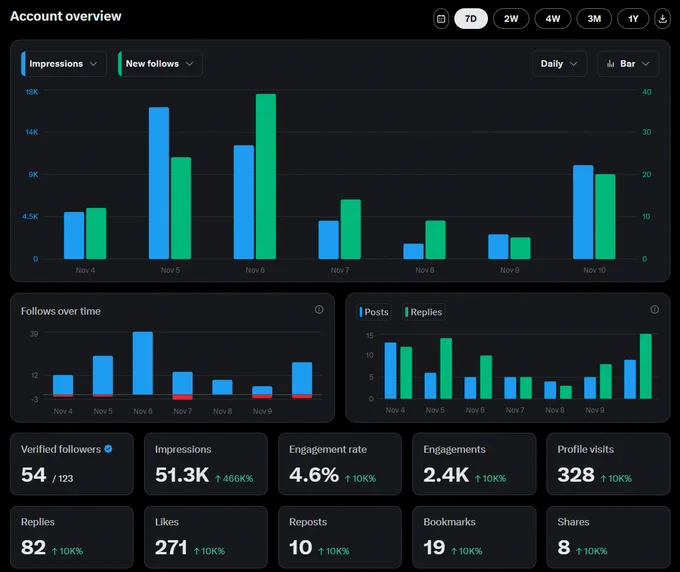Viewport: 680px width, 572px height.
Task: Open the Daily interval dropdown
Action: 559,64
